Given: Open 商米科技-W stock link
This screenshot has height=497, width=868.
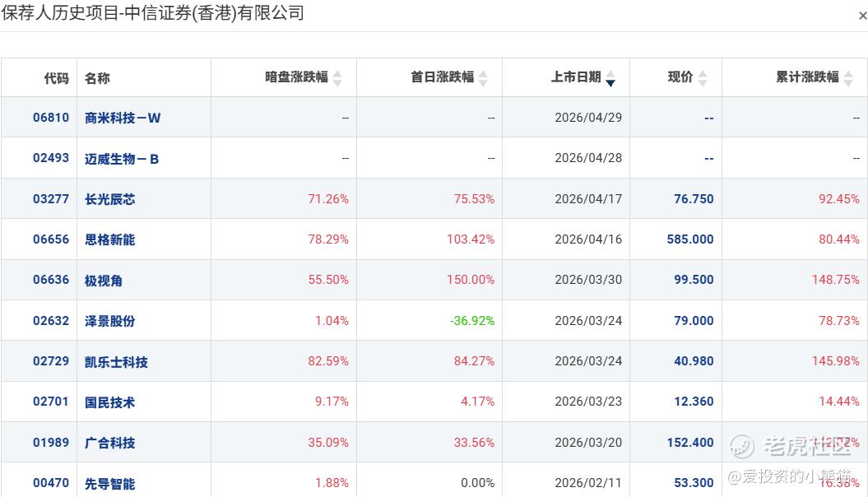Looking at the screenshot, I should pos(123,118).
